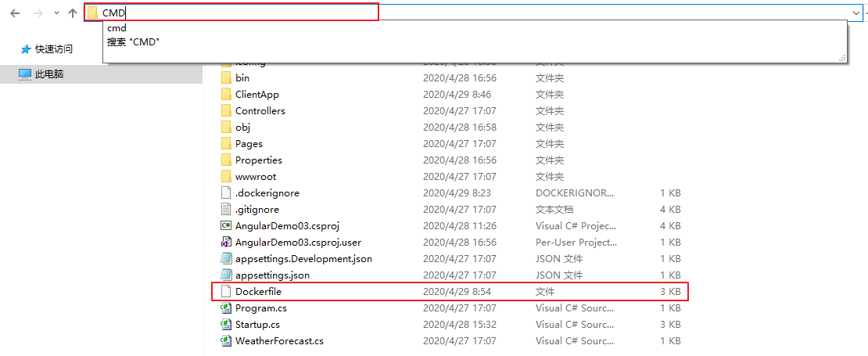868x356 pixels.
Task: Choose the 搜索 "CMD" suggestion
Action: 134,41
